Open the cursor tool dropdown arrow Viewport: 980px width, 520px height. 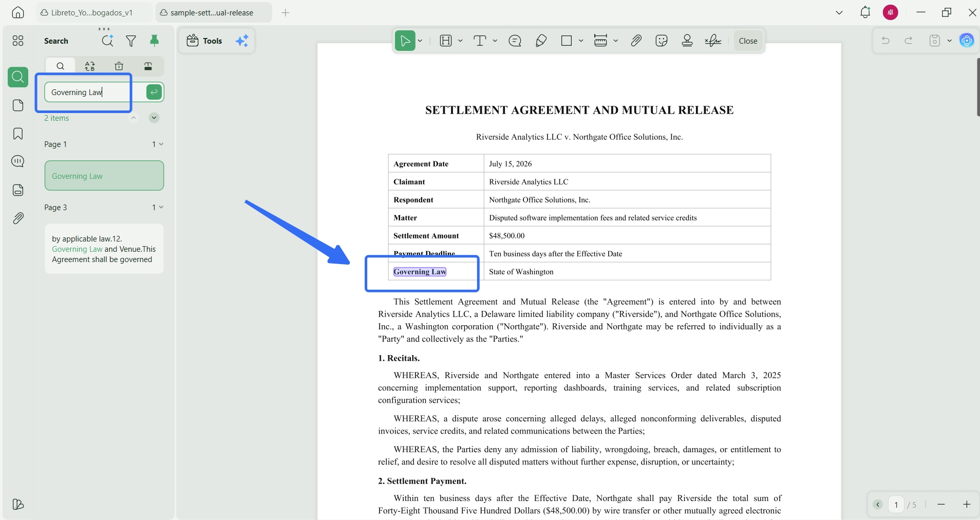[420, 41]
